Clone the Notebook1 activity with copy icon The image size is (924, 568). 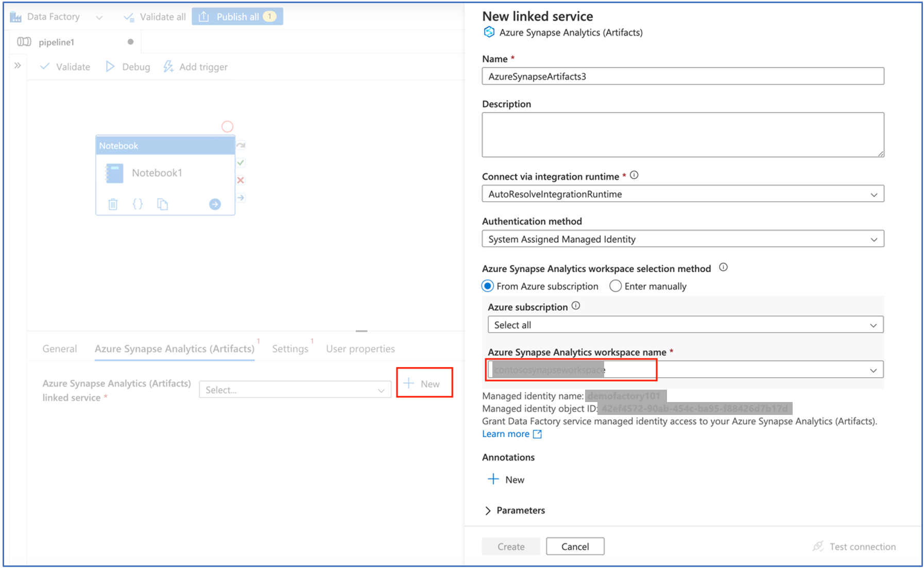pyautogui.click(x=162, y=205)
